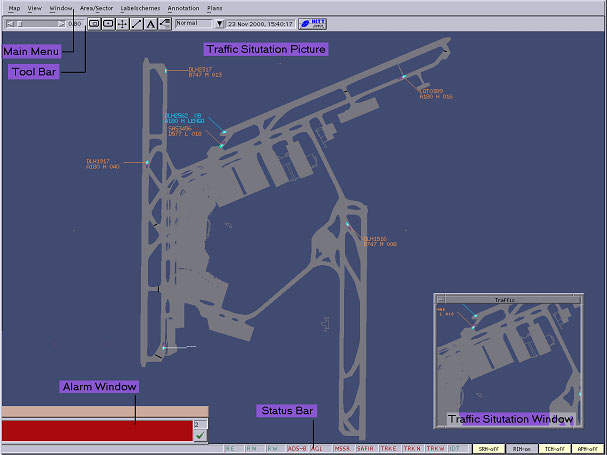This screenshot has width=607, height=455.
Task: Click the second rectangle window icon
Action: pyautogui.click(x=108, y=22)
